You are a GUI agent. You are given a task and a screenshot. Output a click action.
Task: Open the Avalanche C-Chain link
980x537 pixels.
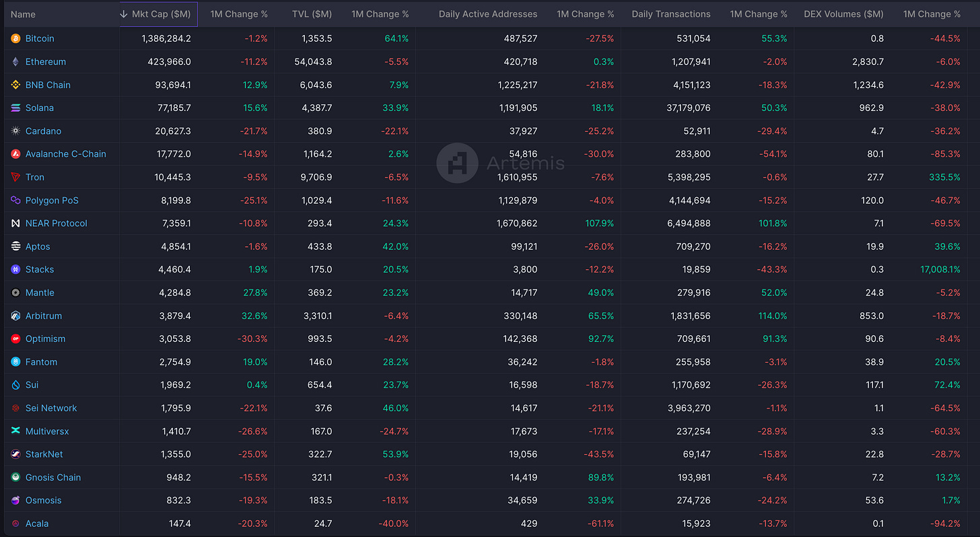tap(66, 154)
